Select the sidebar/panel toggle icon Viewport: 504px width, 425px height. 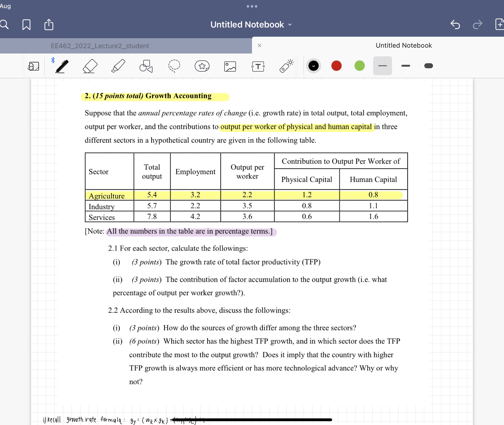point(33,66)
